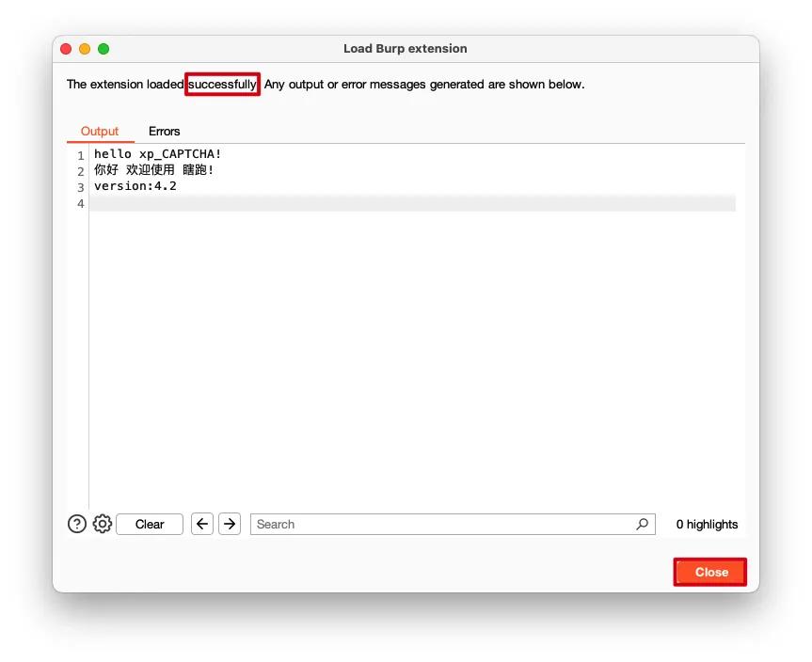Screen dimensions: 812x662
Task: Focus the Search text field
Action: coord(442,524)
